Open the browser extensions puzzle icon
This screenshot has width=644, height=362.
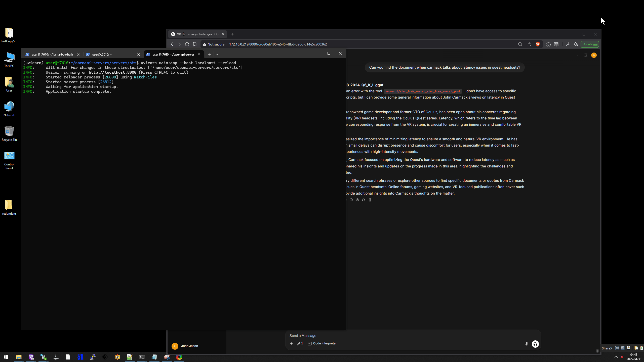click(548, 44)
